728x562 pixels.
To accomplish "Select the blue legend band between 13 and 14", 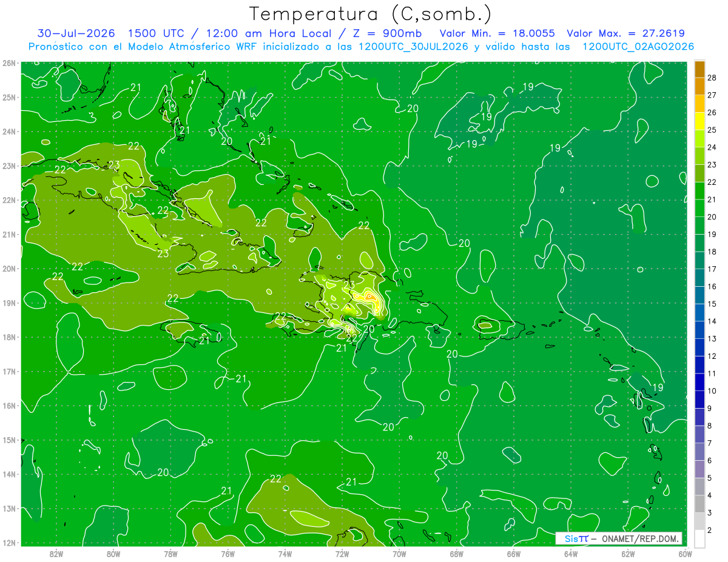I will tap(699, 330).
